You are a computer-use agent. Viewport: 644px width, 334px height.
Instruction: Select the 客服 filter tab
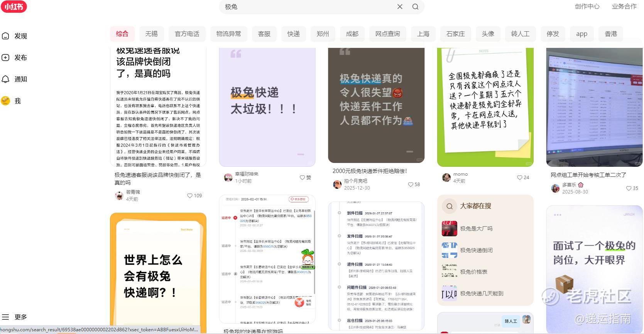(264, 34)
